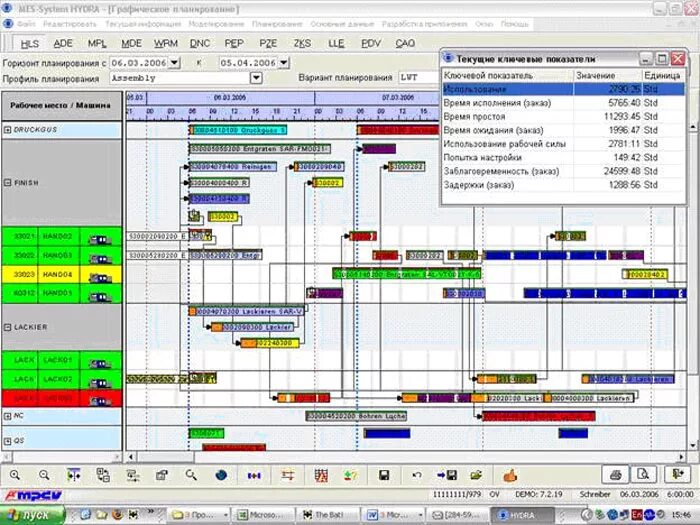700x525 pixels.
Task: Switch to The Bat! in the taskbar
Action: click(329, 515)
